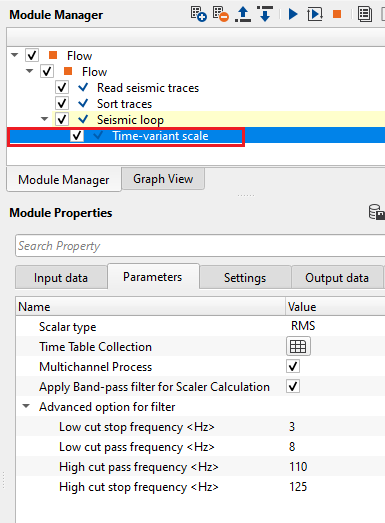The image size is (385, 523).
Task: Run the flow with the play icon
Action: pyautogui.click(x=293, y=14)
